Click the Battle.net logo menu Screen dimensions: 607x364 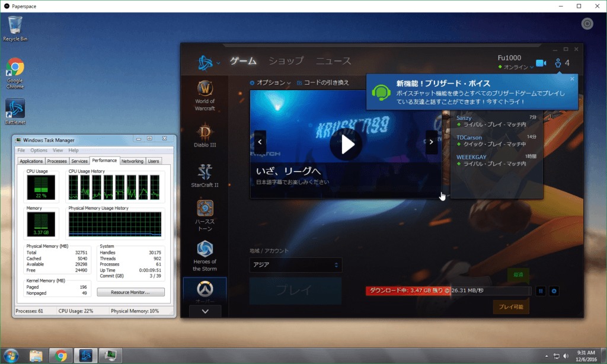click(205, 62)
